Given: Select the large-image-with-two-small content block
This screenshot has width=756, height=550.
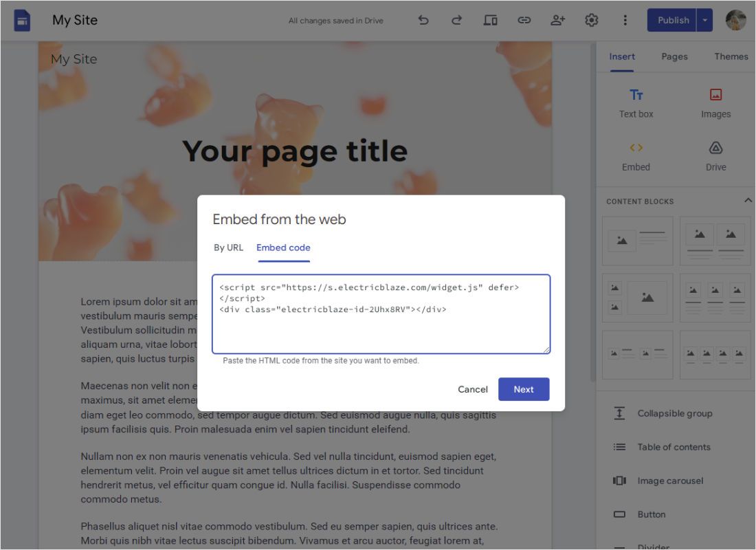Looking at the screenshot, I should 637,298.
